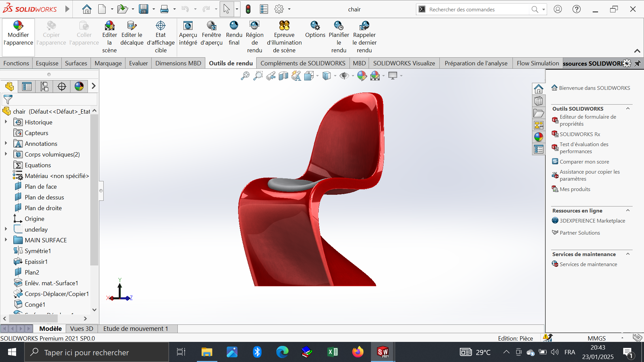Toggle hide/show items eye icon
This screenshot has height=362, width=644.
click(x=344, y=76)
